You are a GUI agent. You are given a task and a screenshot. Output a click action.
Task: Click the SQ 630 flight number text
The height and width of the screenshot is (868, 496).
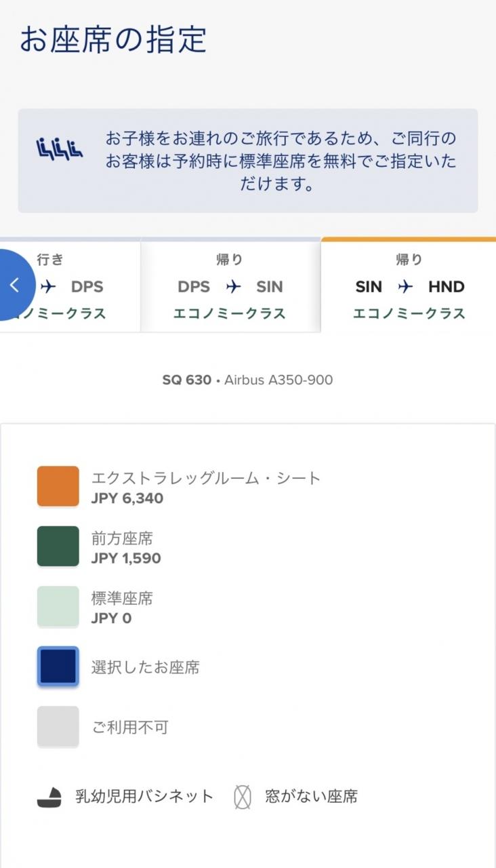click(186, 380)
